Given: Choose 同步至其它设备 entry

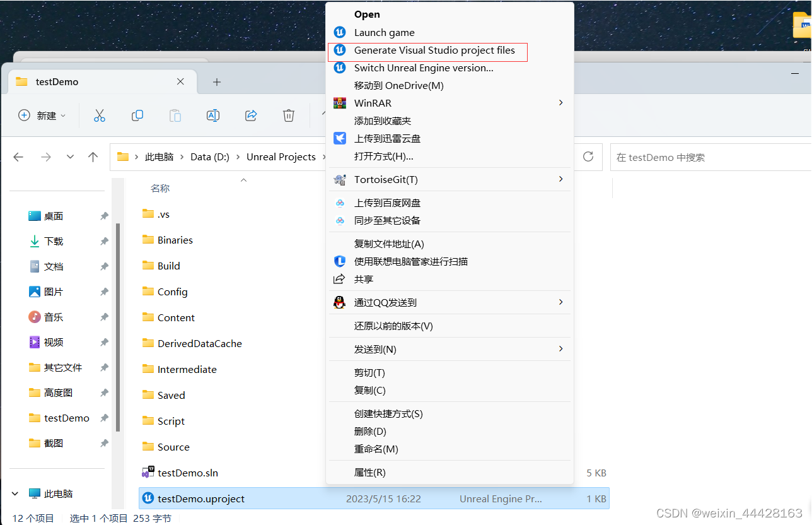Looking at the screenshot, I should [x=449, y=221].
